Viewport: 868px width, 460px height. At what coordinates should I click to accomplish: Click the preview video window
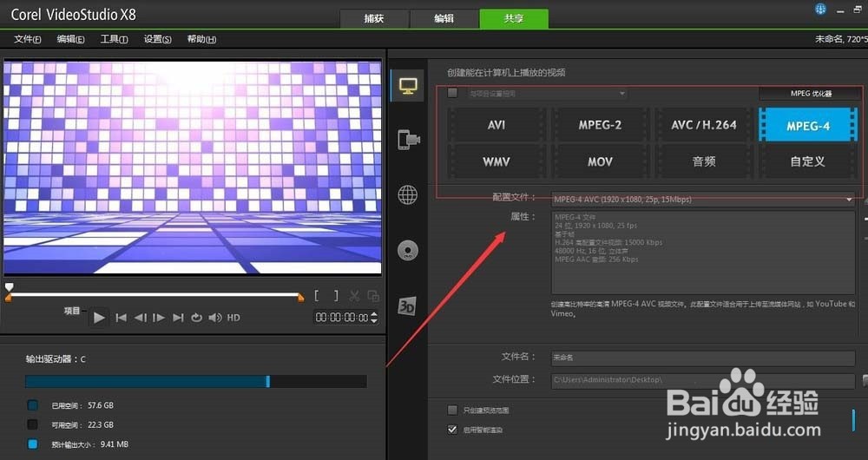(x=192, y=168)
